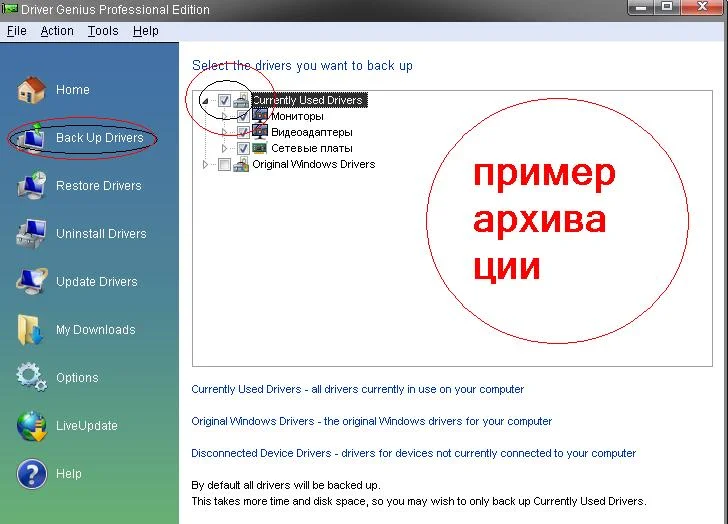
Task: Open Uninstall Drivers section
Action: pyautogui.click(x=101, y=233)
